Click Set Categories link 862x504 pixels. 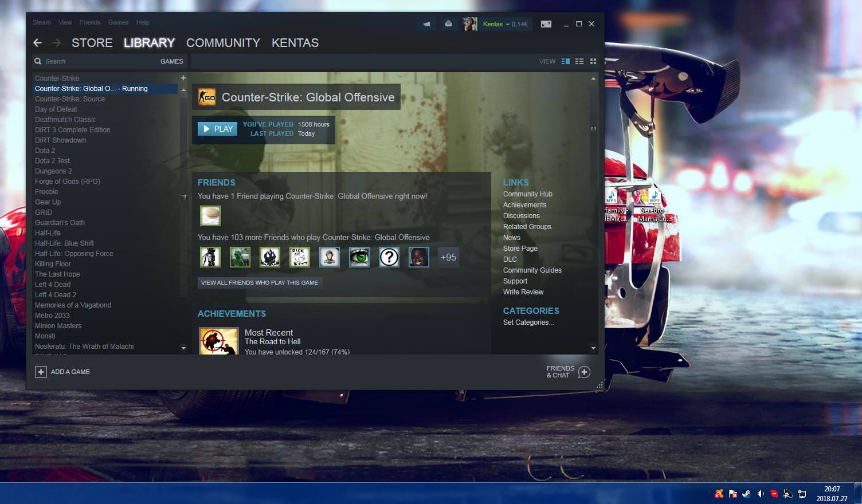tap(528, 322)
